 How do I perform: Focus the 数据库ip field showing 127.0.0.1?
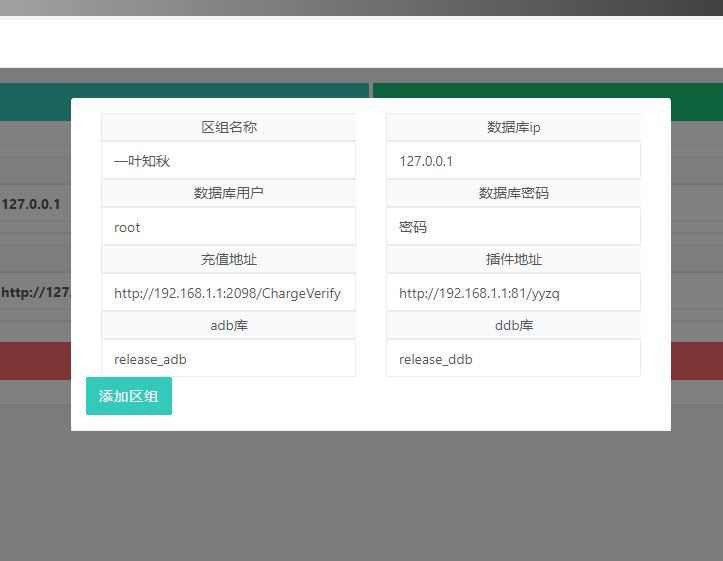(x=513, y=160)
